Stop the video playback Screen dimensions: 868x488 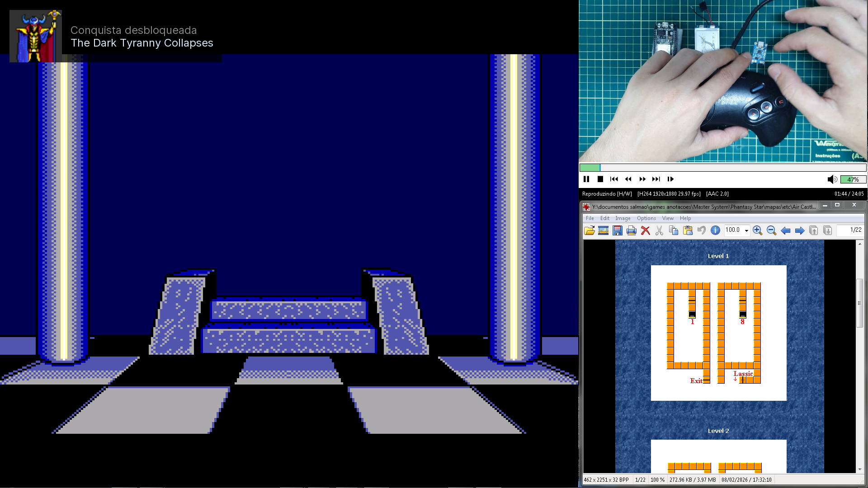[600, 179]
